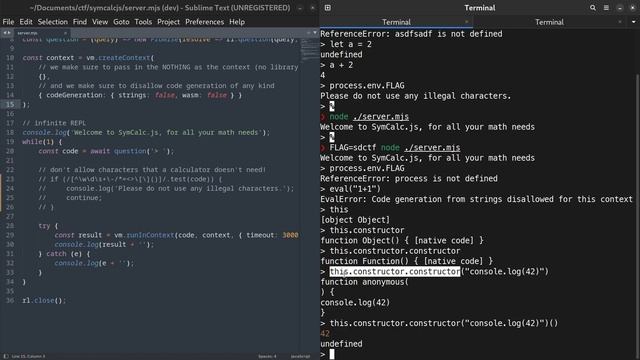Click 'ReferenceError: process is not defined' line
The width and height of the screenshot is (640, 360).
(x=409, y=179)
